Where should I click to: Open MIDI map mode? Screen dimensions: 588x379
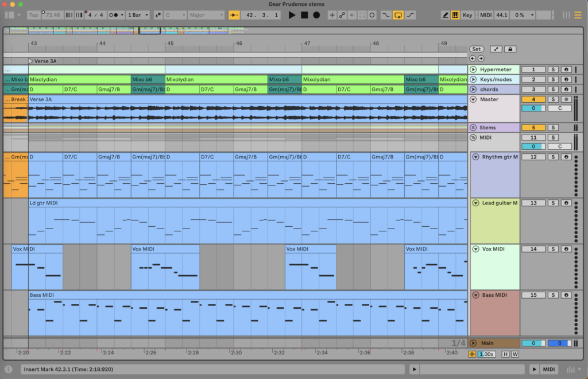(486, 15)
